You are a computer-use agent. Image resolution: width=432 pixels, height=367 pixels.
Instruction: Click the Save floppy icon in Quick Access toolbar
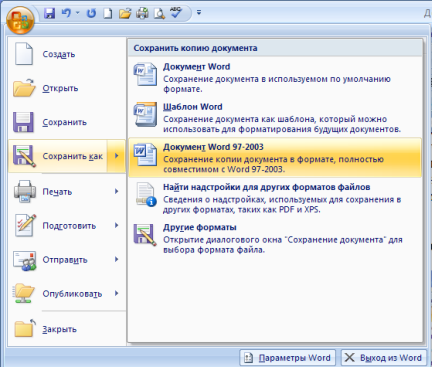pyautogui.click(x=50, y=13)
